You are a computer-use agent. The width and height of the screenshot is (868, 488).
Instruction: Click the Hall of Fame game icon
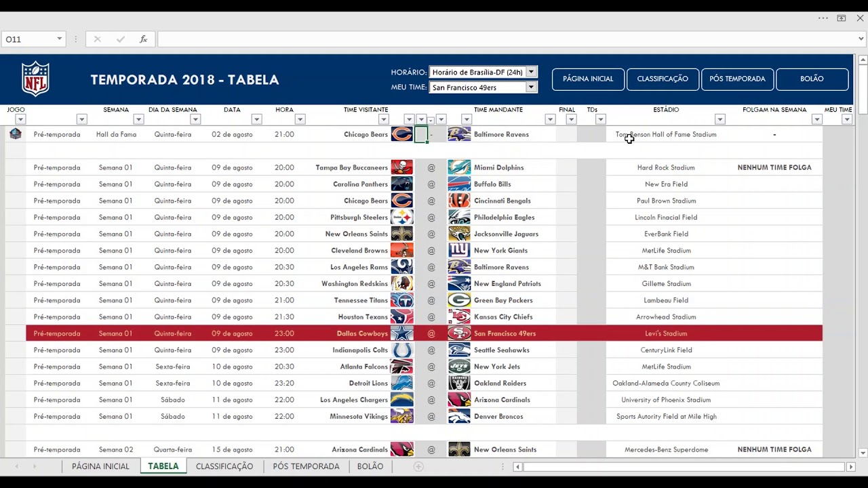pos(16,134)
